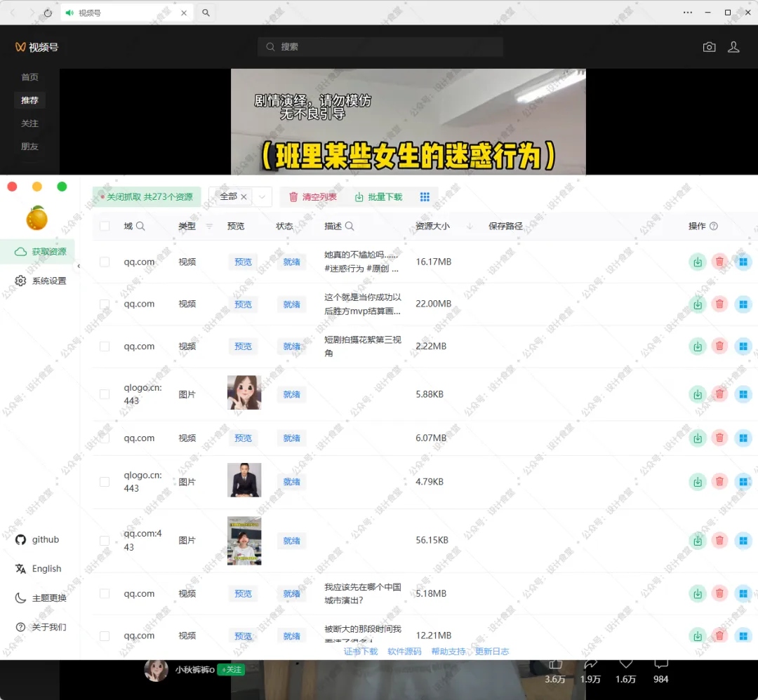Viewport: 758px width, 700px height.
Task: Open the github link in sidebar
Action: click(x=37, y=539)
